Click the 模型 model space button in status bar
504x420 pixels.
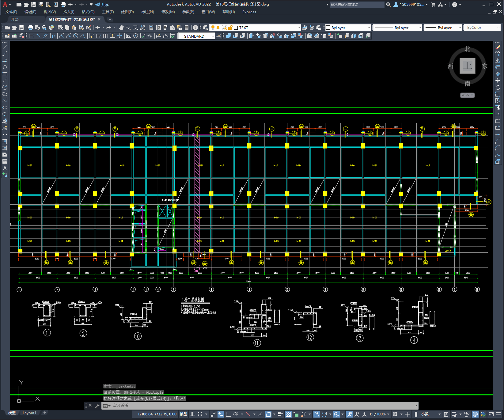click(184, 414)
